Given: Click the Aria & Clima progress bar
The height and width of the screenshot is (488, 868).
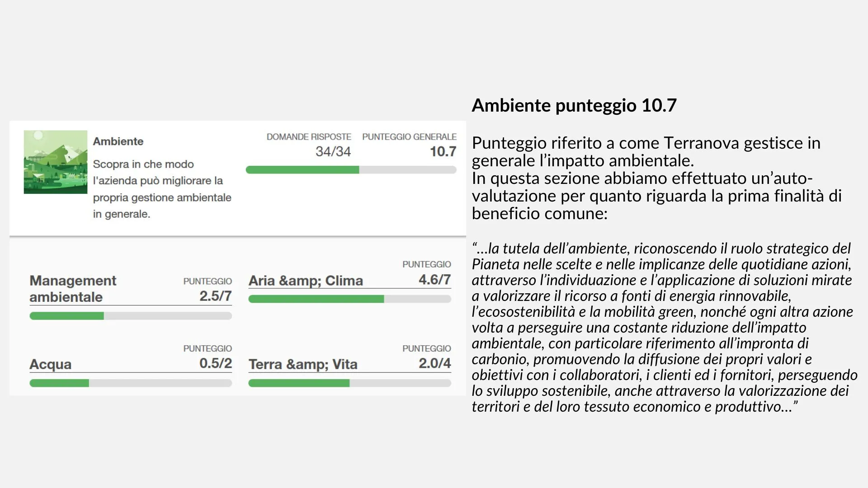Looking at the screenshot, I should click(349, 299).
